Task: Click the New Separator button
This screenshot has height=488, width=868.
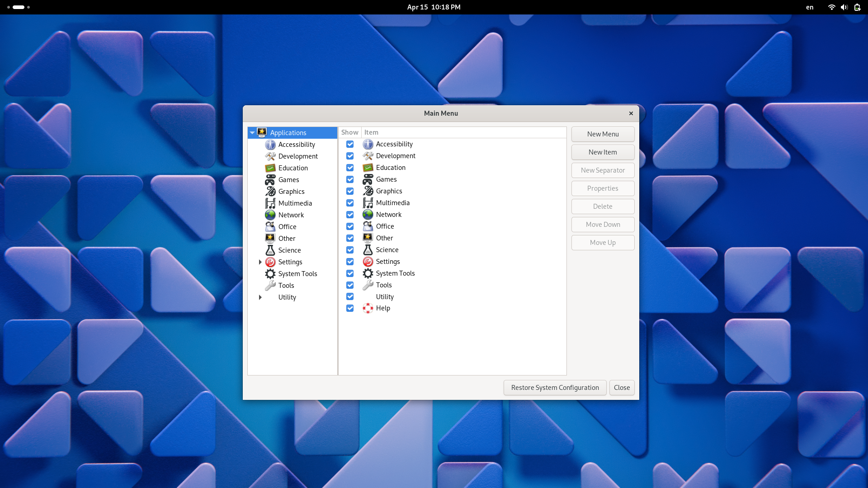Action: coord(603,170)
